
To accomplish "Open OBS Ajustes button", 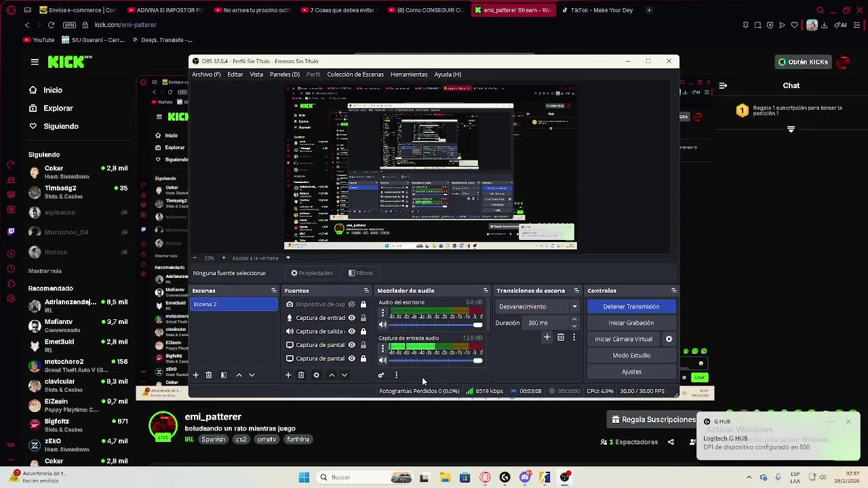I will click(x=631, y=372).
